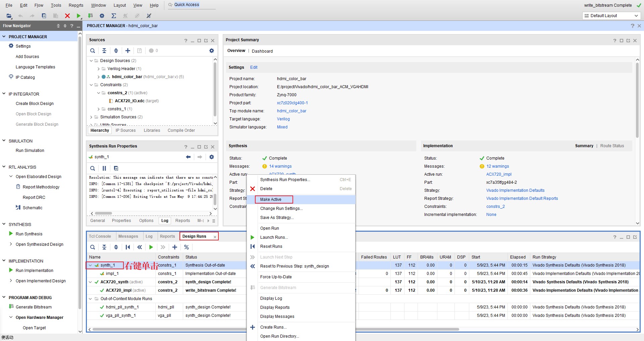Image resolution: width=644 pixels, height=341 pixels.
Task: Expand Open Synthesized Design in Flow Navigator
Action: click(11, 244)
